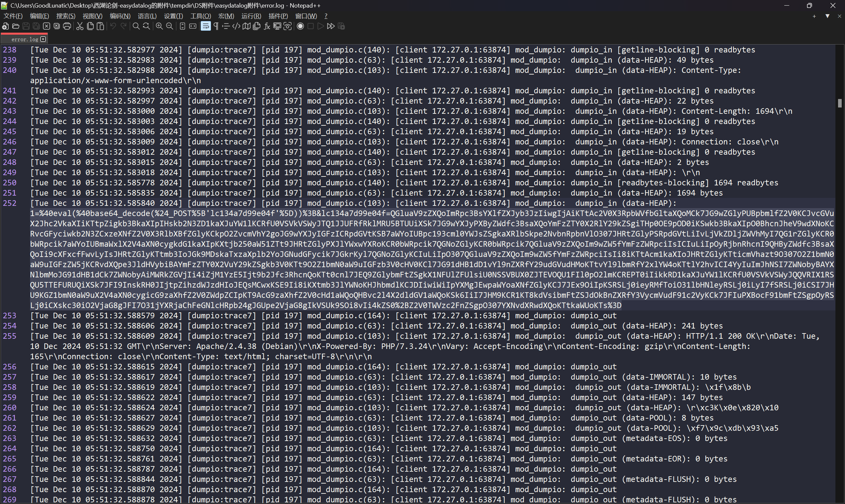Viewport: 845px width, 504px height.
Task: Click the Zoom Out icon
Action: (169, 26)
